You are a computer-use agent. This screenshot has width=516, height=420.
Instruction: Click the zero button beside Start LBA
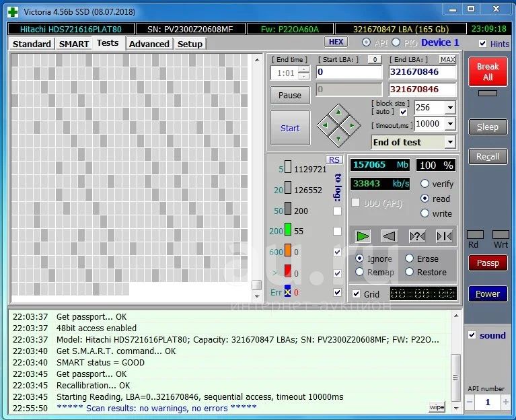click(x=375, y=60)
